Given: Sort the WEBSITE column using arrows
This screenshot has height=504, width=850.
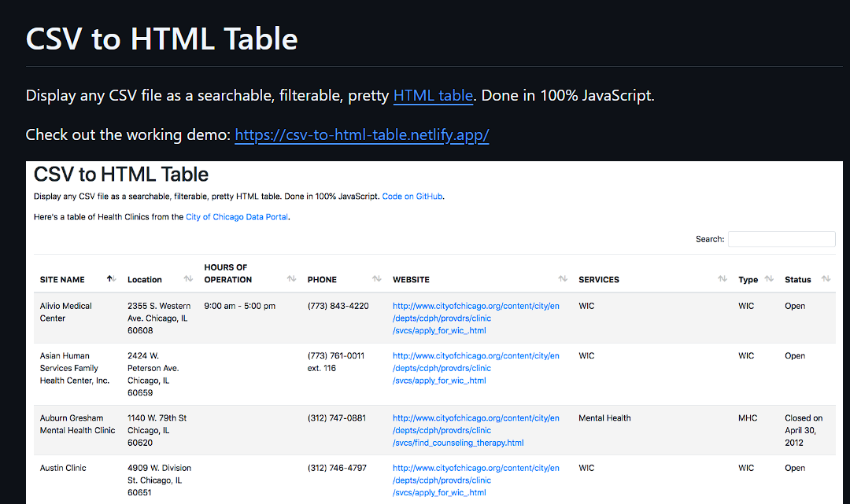Looking at the screenshot, I should pyautogui.click(x=563, y=279).
